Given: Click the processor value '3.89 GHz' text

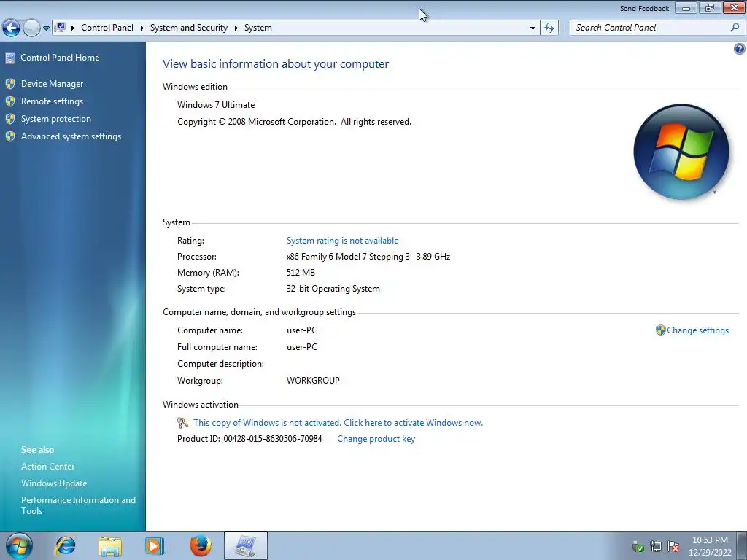Looking at the screenshot, I should pyautogui.click(x=433, y=257).
